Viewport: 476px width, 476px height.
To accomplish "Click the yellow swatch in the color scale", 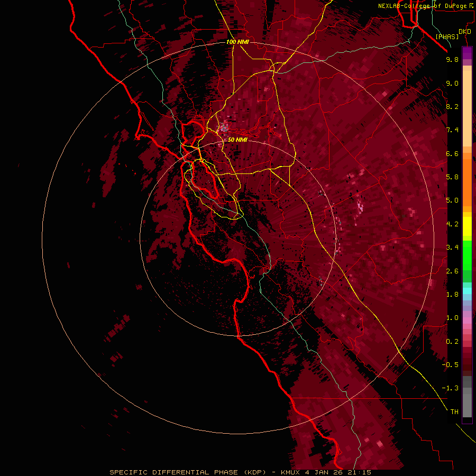I will click(x=467, y=226).
